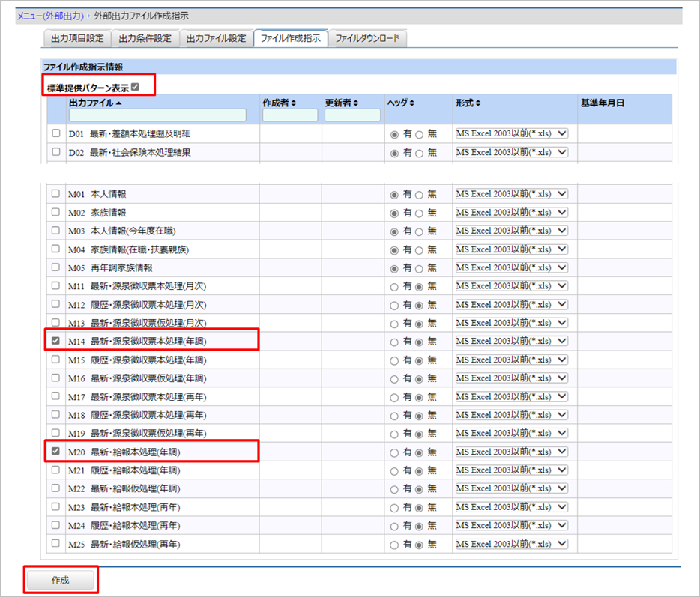Sort by the 出力ファイル column header

[95, 103]
